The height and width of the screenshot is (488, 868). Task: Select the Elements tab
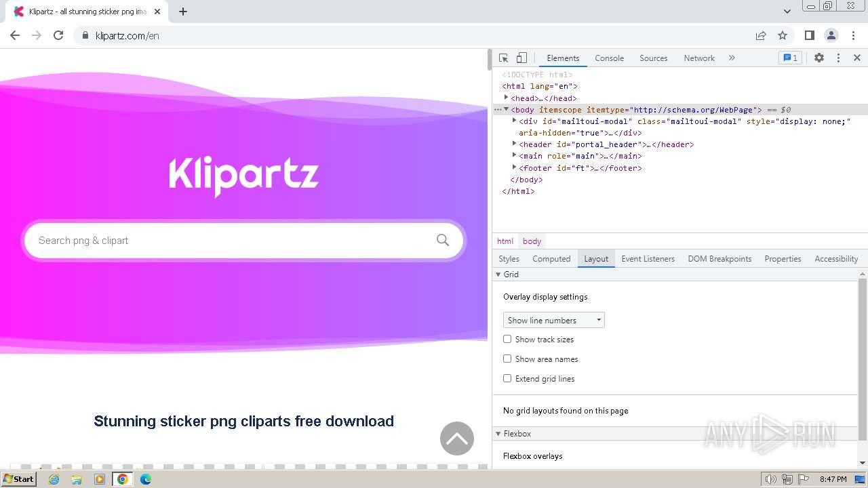pos(563,58)
